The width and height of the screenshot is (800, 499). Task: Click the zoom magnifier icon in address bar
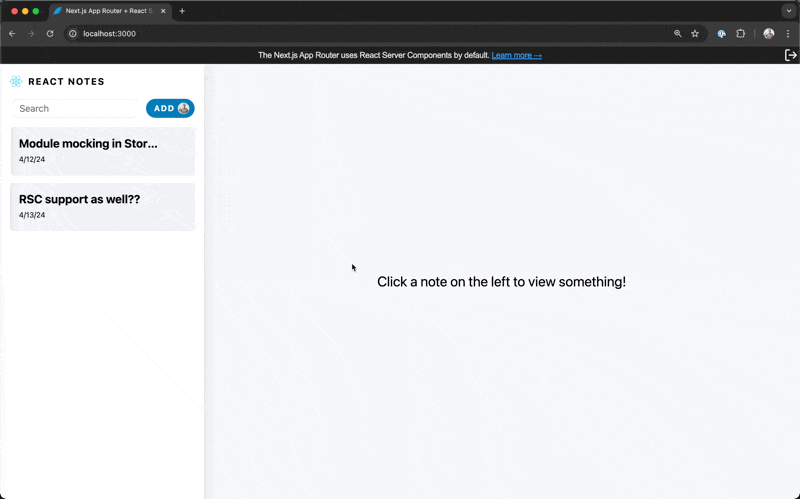click(678, 34)
